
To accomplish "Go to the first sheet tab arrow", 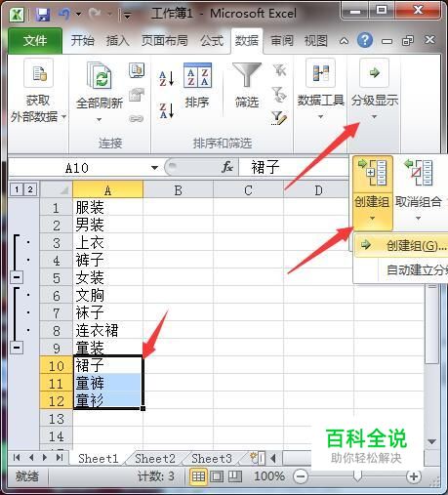I will point(17,458).
